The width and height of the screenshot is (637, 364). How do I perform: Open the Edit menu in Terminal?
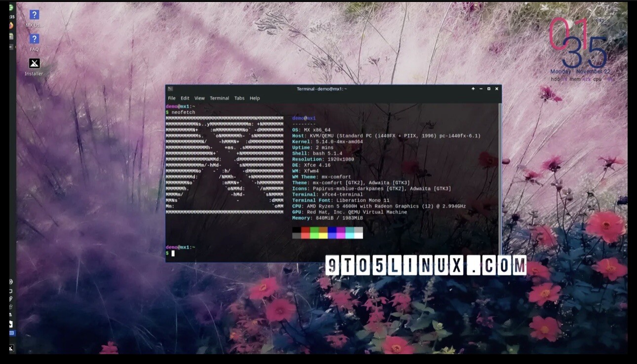pos(185,98)
